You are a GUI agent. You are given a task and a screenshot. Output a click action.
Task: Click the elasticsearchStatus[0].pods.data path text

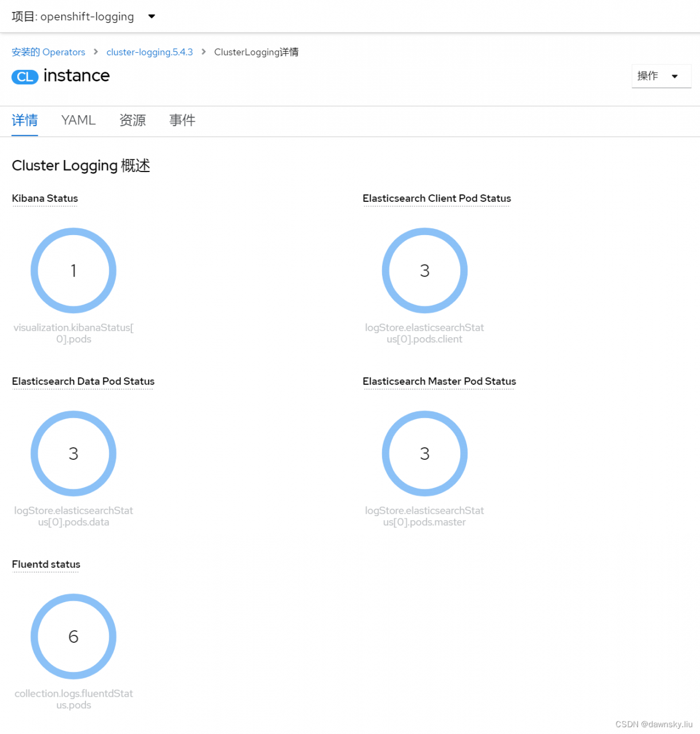click(73, 516)
